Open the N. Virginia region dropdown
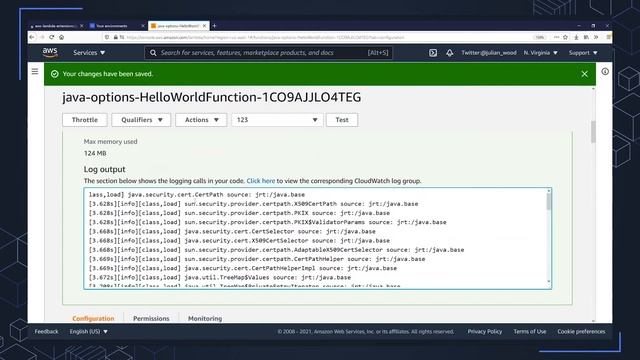The width and height of the screenshot is (640, 360). point(540,53)
